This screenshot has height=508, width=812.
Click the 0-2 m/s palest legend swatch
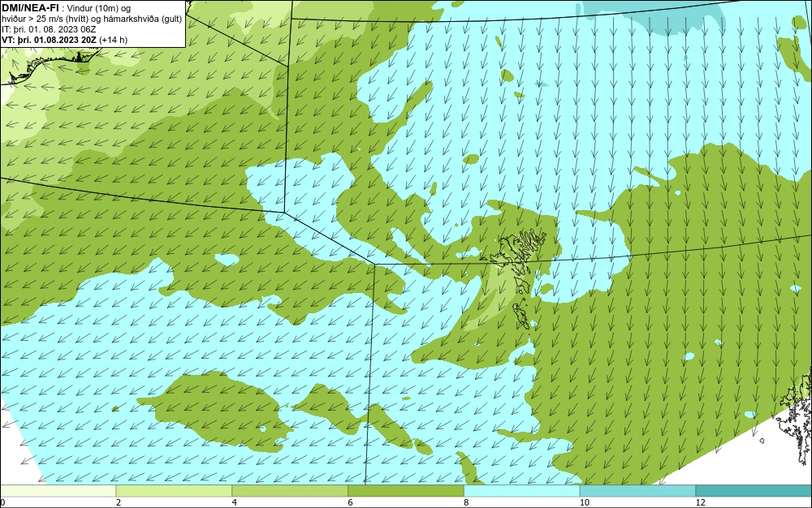tap(58, 490)
